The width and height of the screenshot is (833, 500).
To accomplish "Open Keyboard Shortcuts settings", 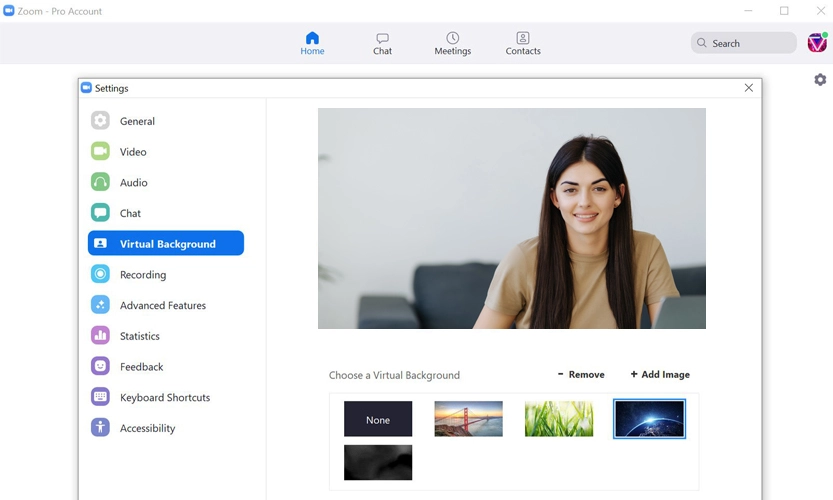I will [x=165, y=398].
